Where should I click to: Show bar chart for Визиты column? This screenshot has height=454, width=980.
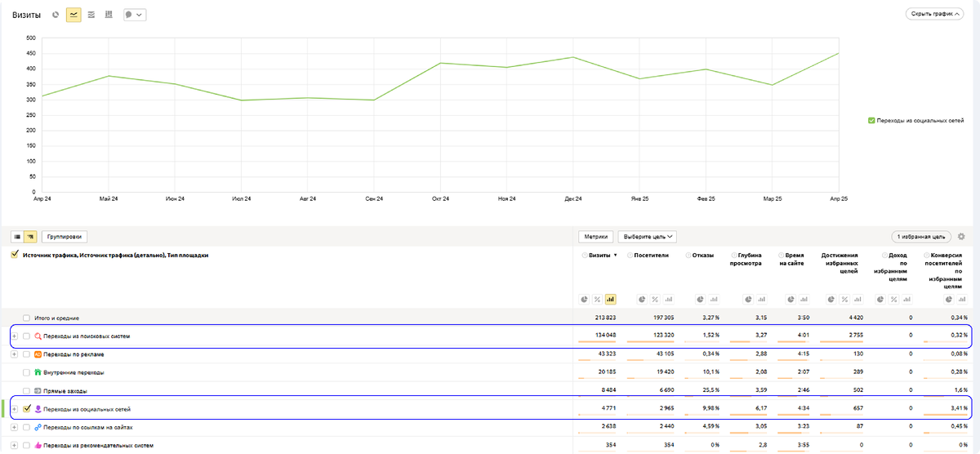click(611, 299)
